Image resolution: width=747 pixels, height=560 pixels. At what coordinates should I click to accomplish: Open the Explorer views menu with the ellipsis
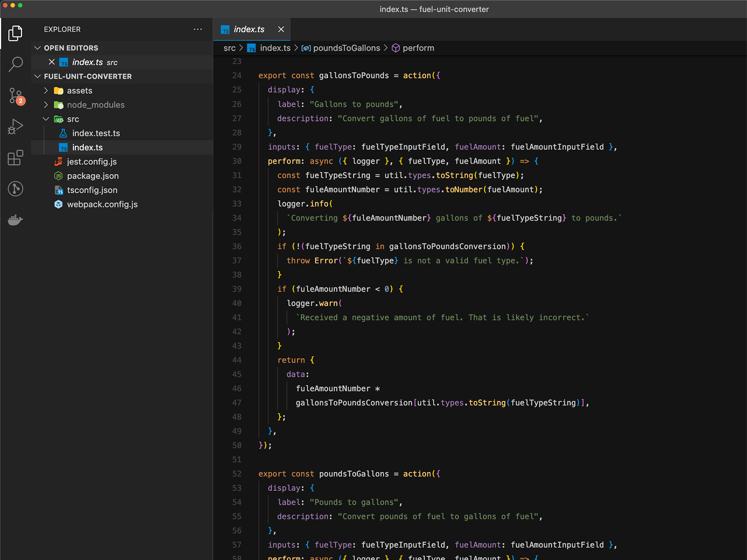[x=198, y=29]
